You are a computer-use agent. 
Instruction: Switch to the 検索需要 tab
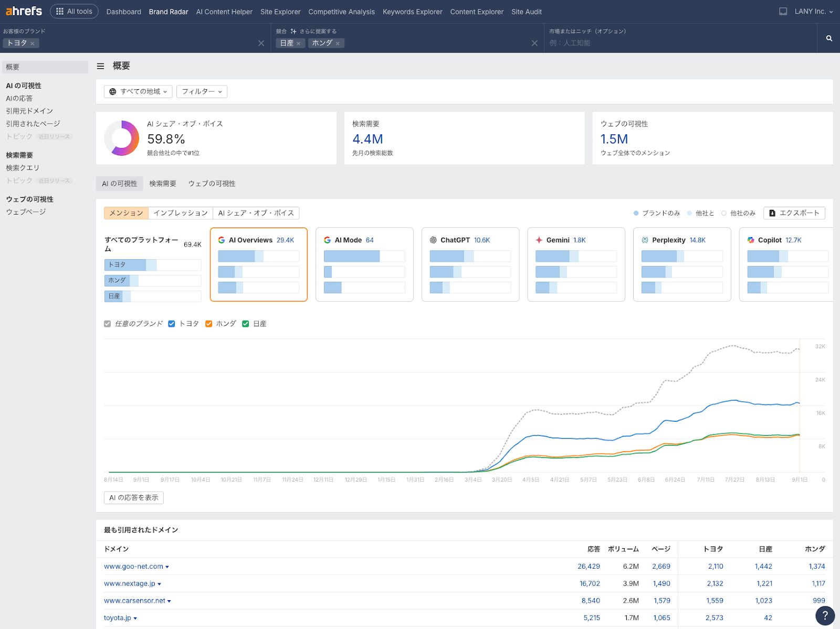[x=163, y=184]
